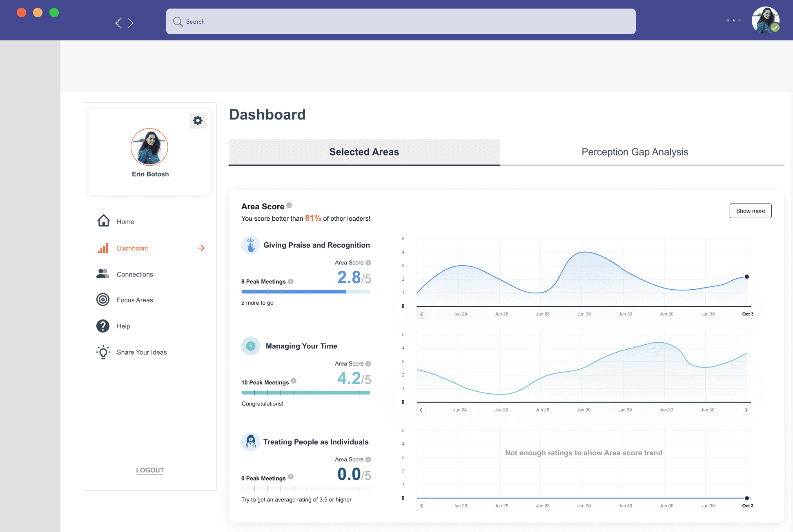Image resolution: width=793 pixels, height=532 pixels.
Task: Open settings gear on profile card
Action: click(x=198, y=120)
